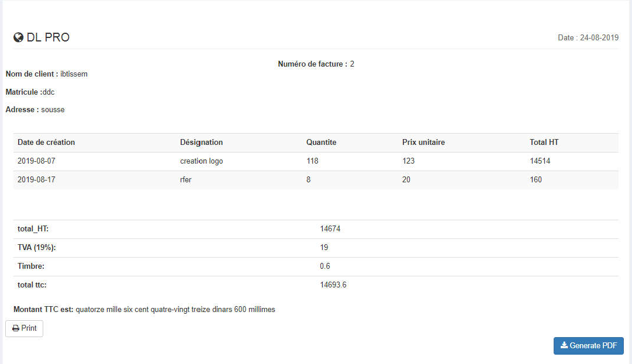Select the Matricule value ddc

(x=49, y=92)
